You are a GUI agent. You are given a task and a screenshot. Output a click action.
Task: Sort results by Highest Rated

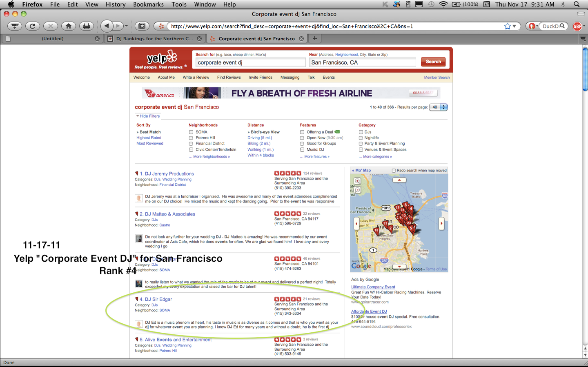[149, 138]
